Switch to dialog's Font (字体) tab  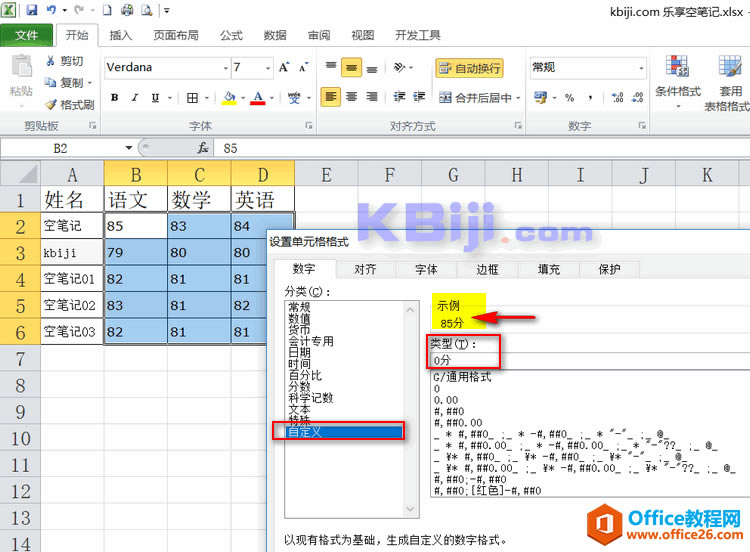(x=426, y=269)
